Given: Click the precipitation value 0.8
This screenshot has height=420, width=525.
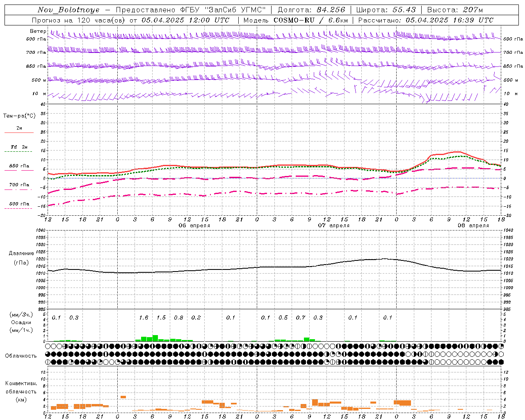Looking at the screenshot, I should (x=178, y=317).
